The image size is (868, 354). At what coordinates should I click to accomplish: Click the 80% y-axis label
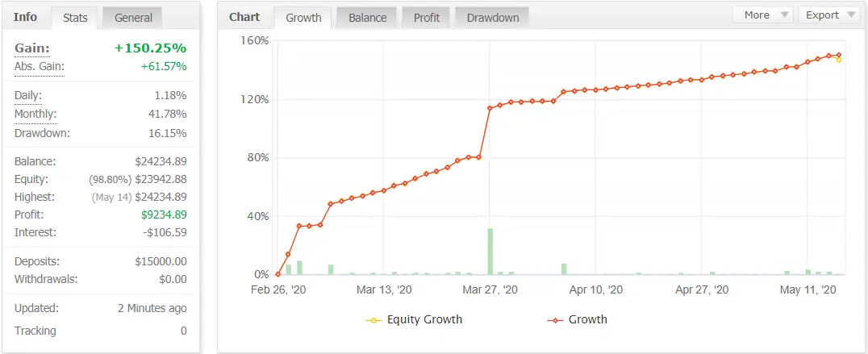(x=257, y=157)
